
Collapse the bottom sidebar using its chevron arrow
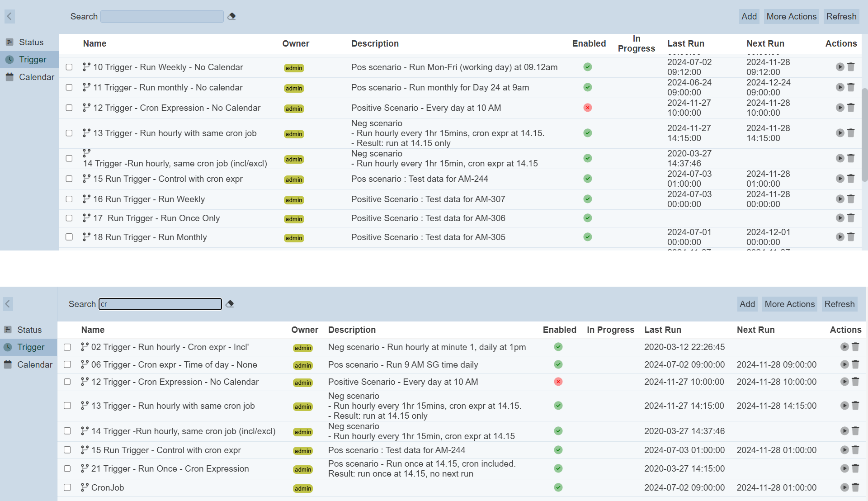[8, 304]
